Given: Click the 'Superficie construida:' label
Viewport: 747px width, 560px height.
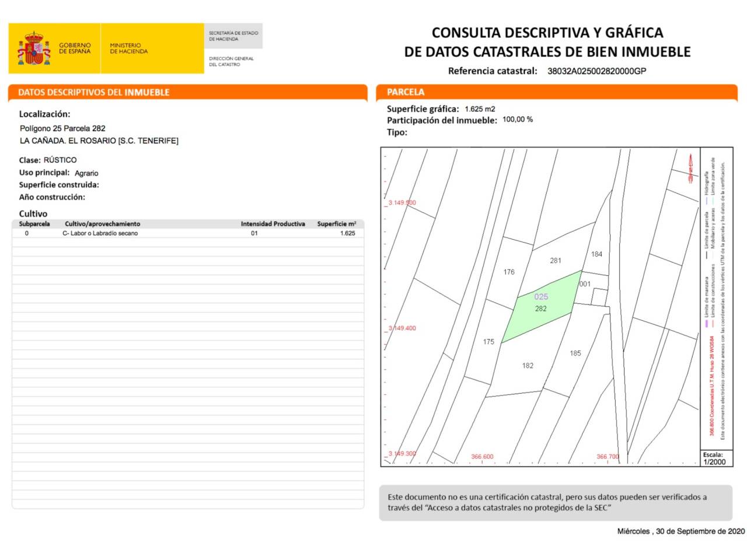Looking at the screenshot, I should click(x=59, y=185).
